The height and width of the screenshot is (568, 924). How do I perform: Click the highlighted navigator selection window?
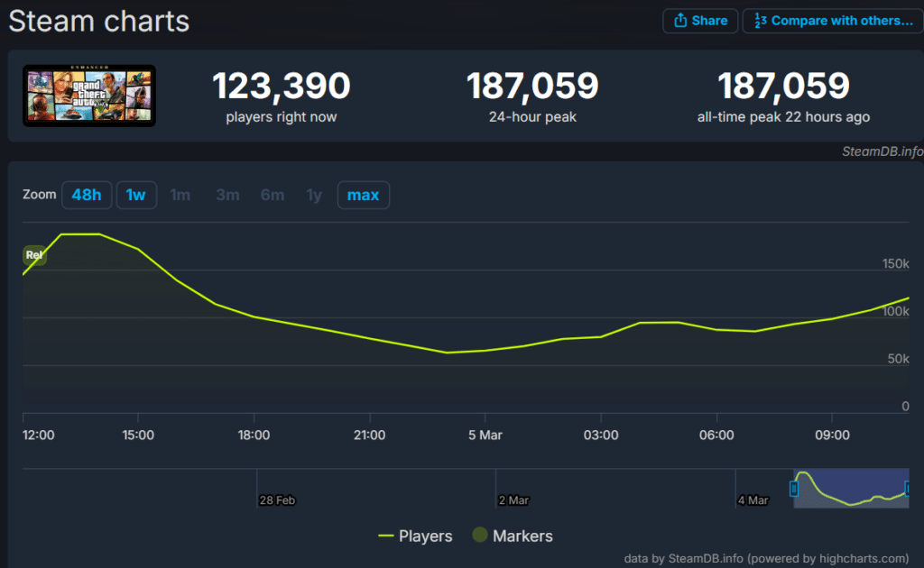pos(852,489)
